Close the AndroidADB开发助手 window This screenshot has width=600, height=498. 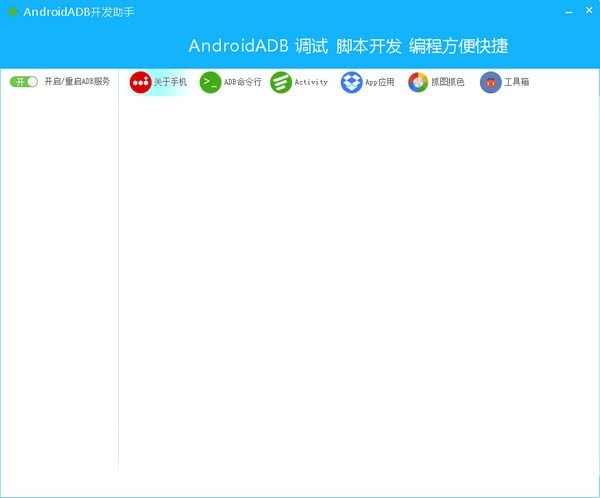(589, 10)
